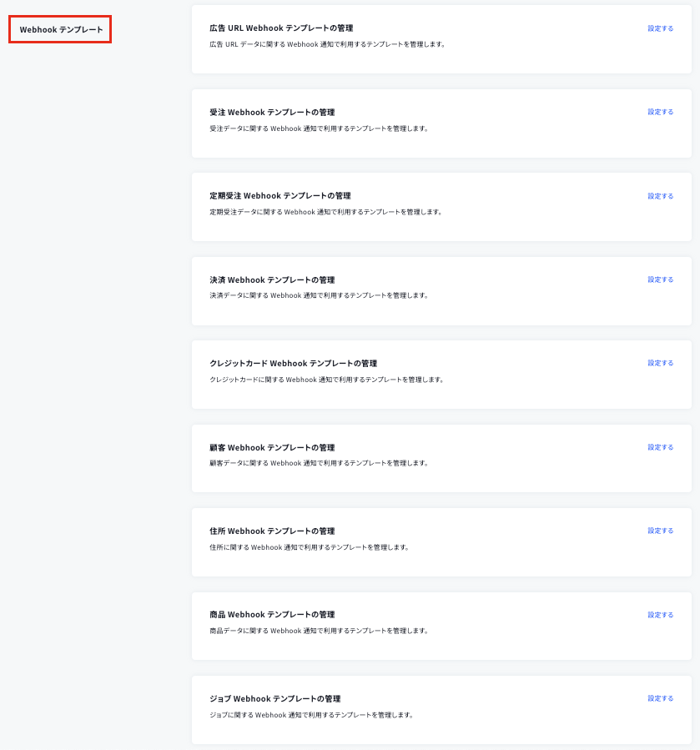Click description ジョブに関する Webhook 通知
The height and width of the screenshot is (750, 700).
[x=311, y=715]
